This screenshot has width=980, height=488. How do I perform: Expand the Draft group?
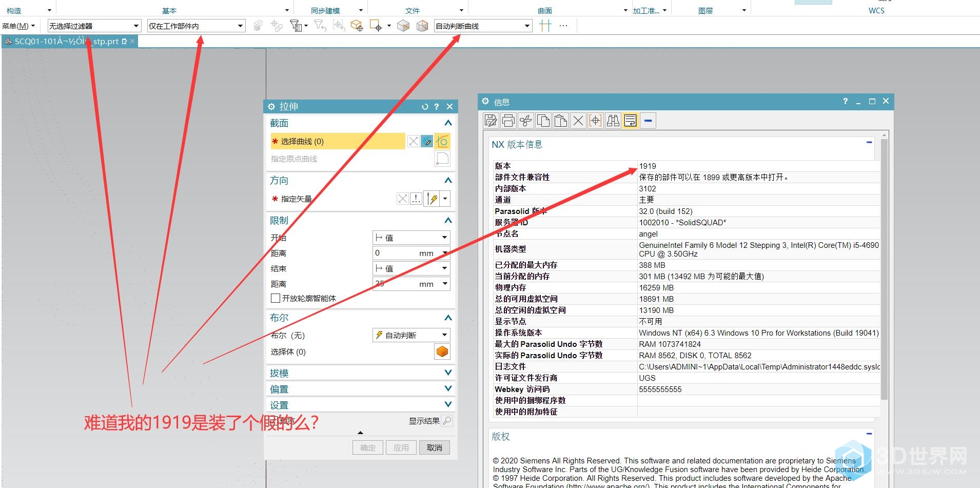448,373
